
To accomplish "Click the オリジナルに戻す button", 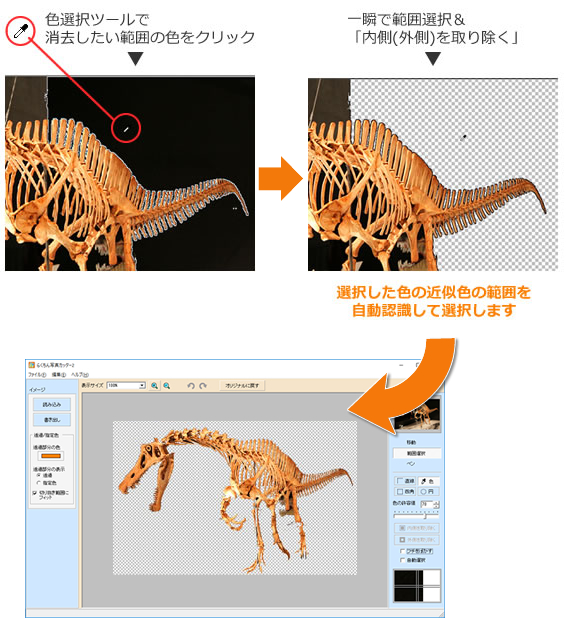I will pyautogui.click(x=242, y=385).
